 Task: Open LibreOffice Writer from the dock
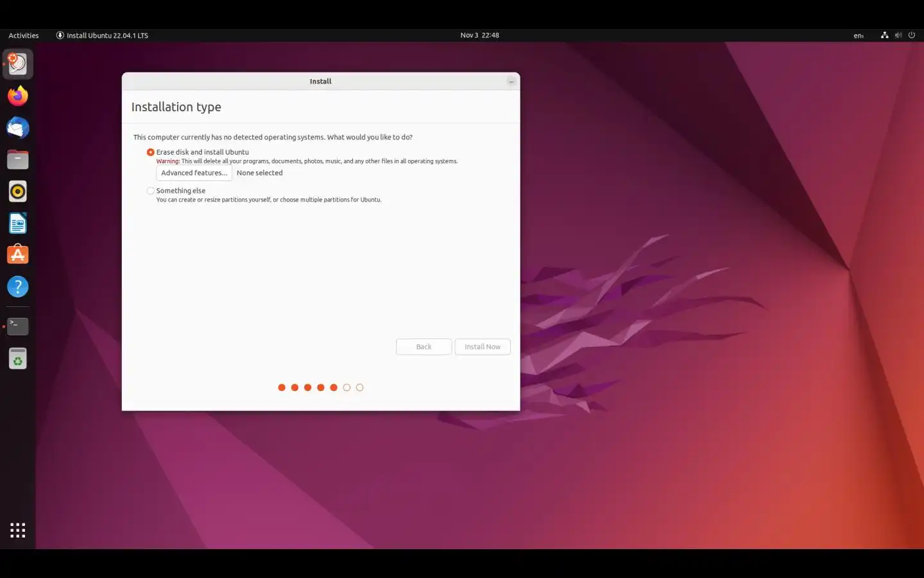click(x=17, y=223)
